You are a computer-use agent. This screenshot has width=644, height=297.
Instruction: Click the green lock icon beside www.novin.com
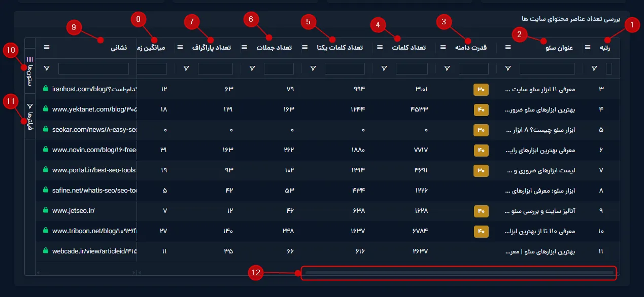(x=46, y=150)
